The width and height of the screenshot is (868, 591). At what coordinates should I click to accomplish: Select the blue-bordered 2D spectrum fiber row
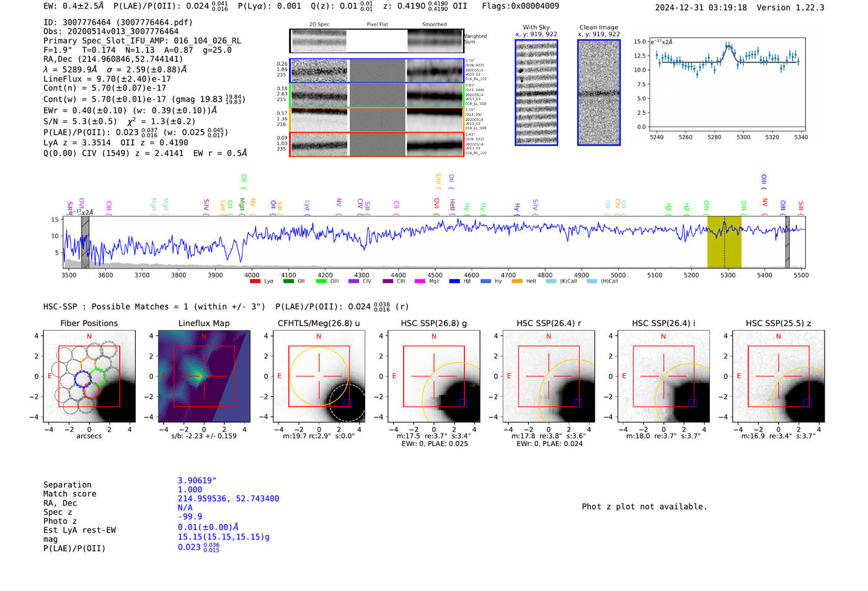[x=376, y=71]
